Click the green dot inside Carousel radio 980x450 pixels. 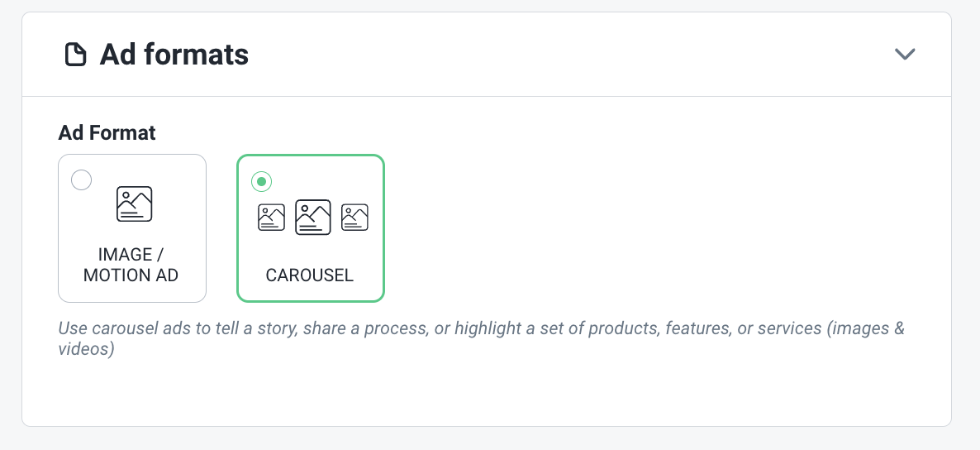(x=261, y=181)
